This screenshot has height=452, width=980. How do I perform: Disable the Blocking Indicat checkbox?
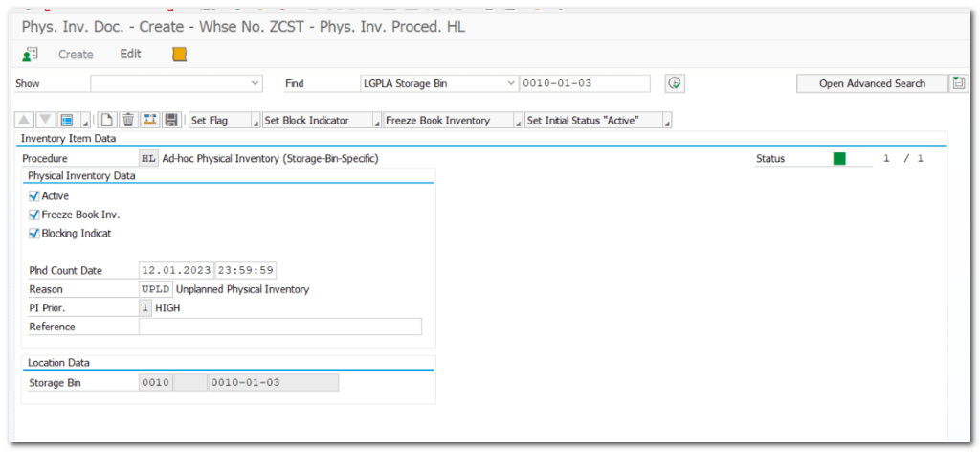(x=34, y=233)
